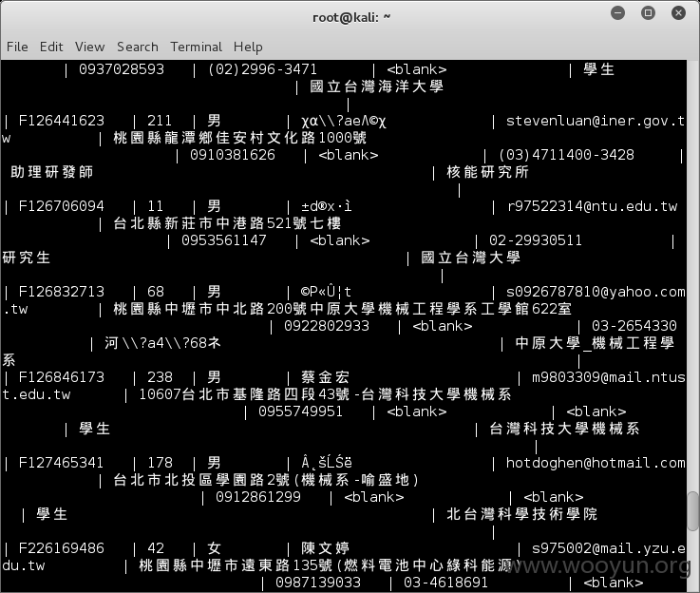700x593 pixels.
Task: Click the address 台北縣新莊市中港路521號七樓
Action: (227, 223)
